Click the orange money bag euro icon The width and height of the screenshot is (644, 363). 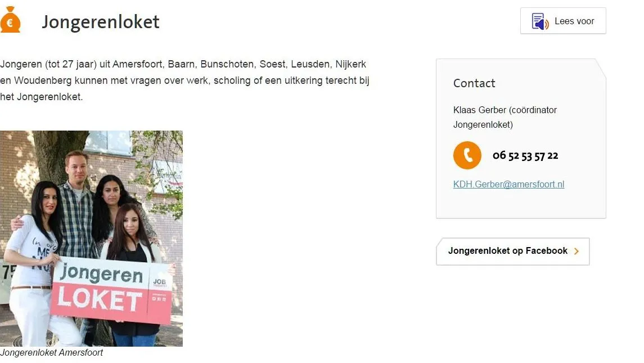pyautogui.click(x=10, y=20)
